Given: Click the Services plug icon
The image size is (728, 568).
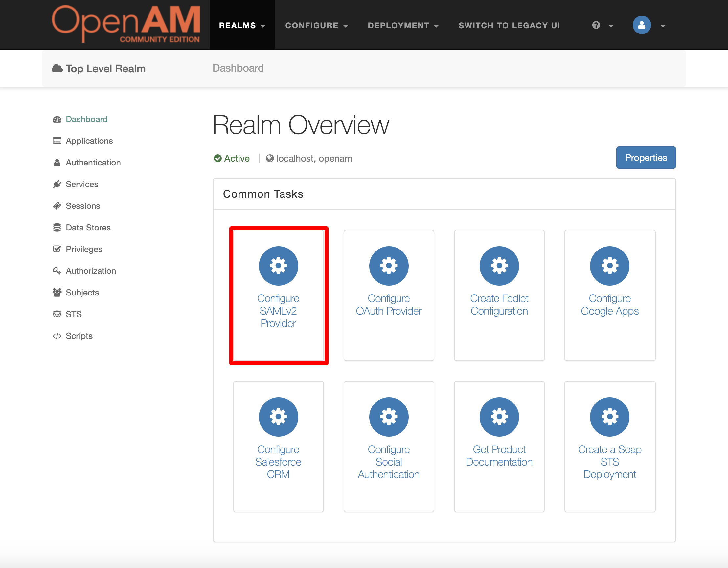Looking at the screenshot, I should coord(57,184).
